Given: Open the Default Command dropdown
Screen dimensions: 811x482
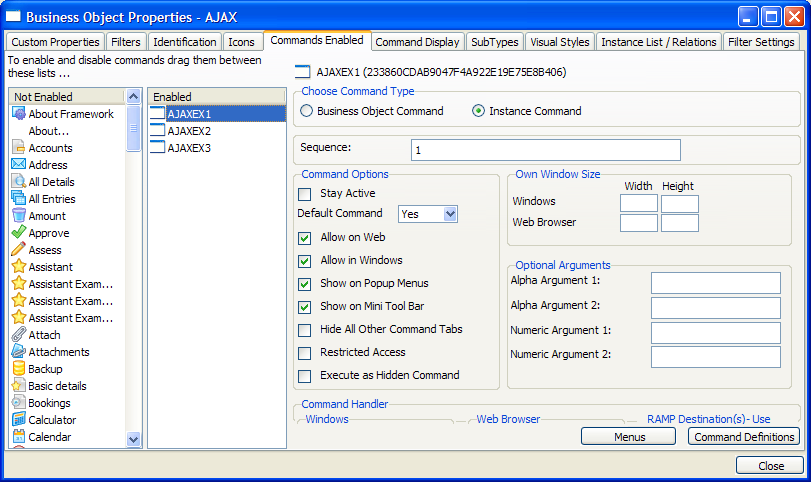Looking at the screenshot, I should 449,214.
